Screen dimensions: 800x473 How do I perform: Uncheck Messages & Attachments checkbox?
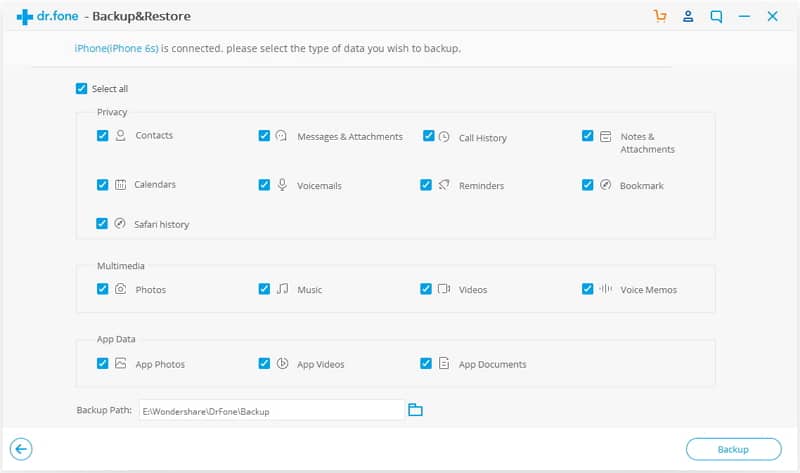pyautogui.click(x=264, y=136)
